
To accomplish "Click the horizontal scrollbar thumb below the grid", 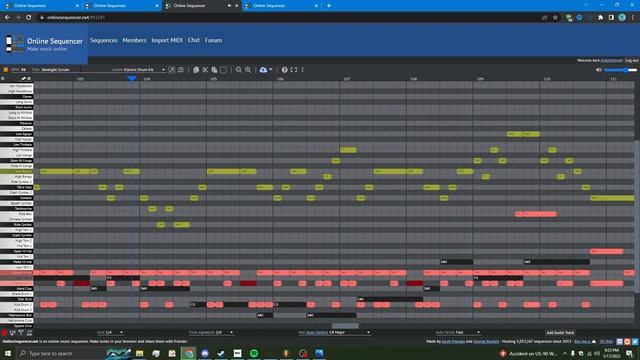I will [x=345, y=326].
